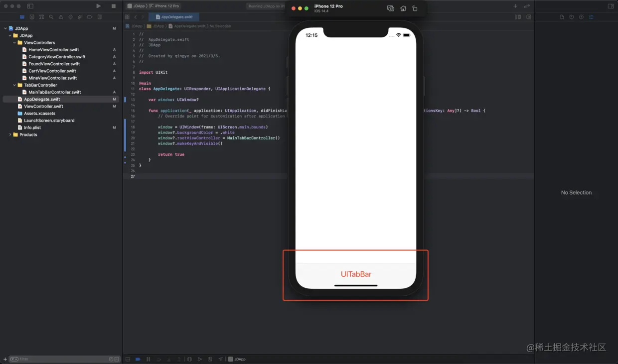Select CartViewController.swift file
This screenshot has height=364, width=618.
pyautogui.click(x=52, y=71)
